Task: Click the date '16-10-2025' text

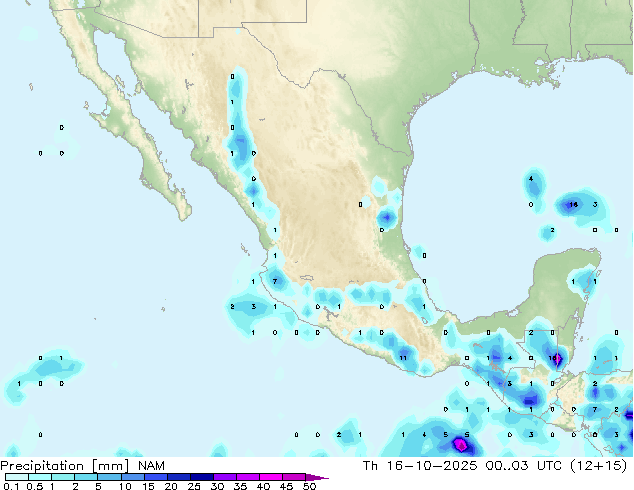Action: pyautogui.click(x=432, y=466)
